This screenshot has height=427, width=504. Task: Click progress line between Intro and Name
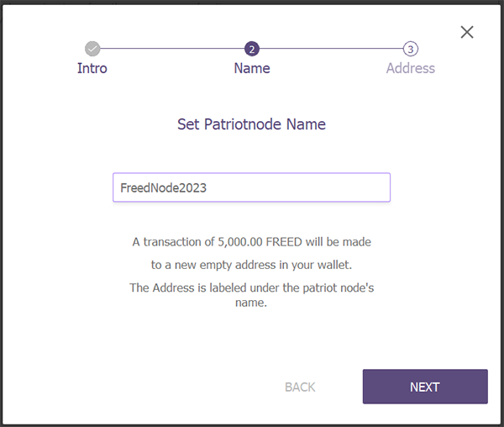[172, 49]
